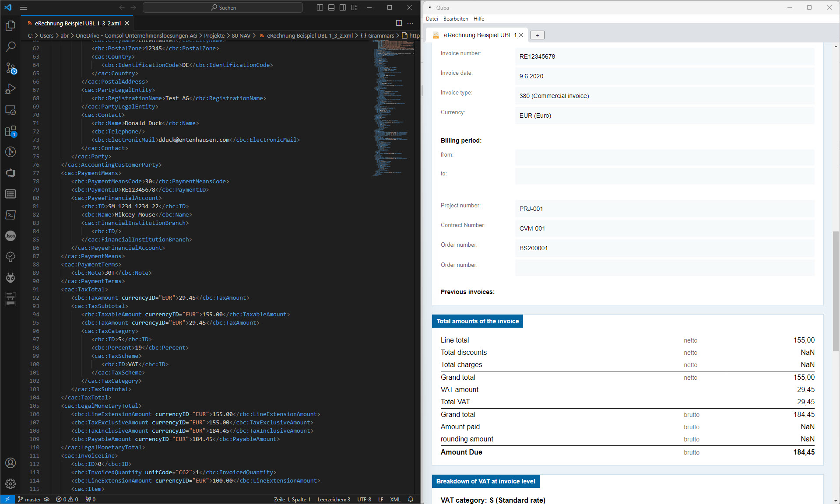Image resolution: width=840 pixels, height=504 pixels.
Task: Click the Suchen command center search box
Action: click(x=223, y=7)
